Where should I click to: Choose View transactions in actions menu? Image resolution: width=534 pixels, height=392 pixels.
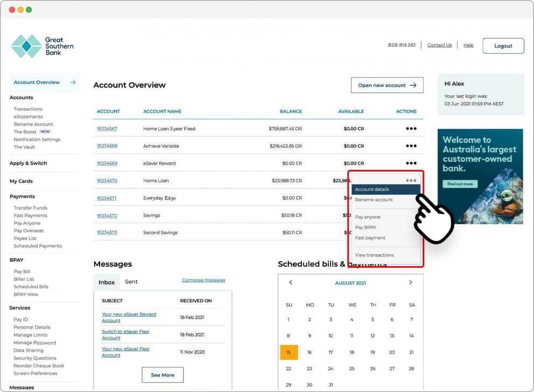click(x=374, y=255)
